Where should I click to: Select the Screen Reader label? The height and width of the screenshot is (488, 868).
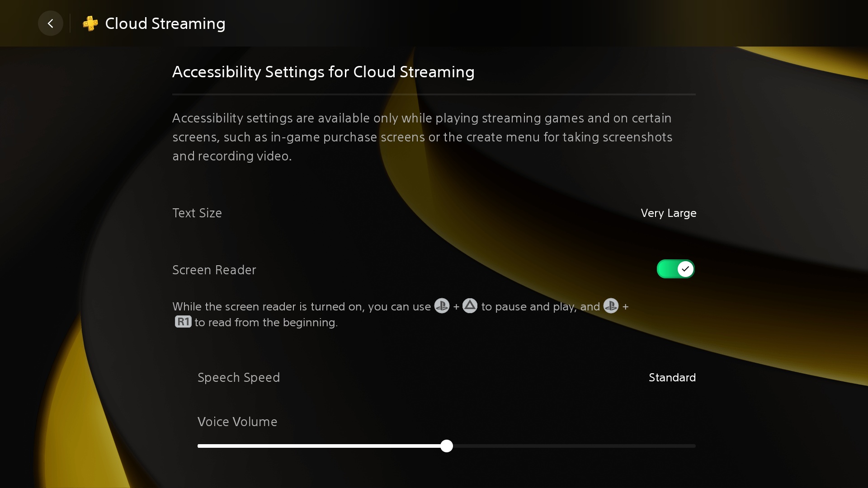[x=214, y=270]
